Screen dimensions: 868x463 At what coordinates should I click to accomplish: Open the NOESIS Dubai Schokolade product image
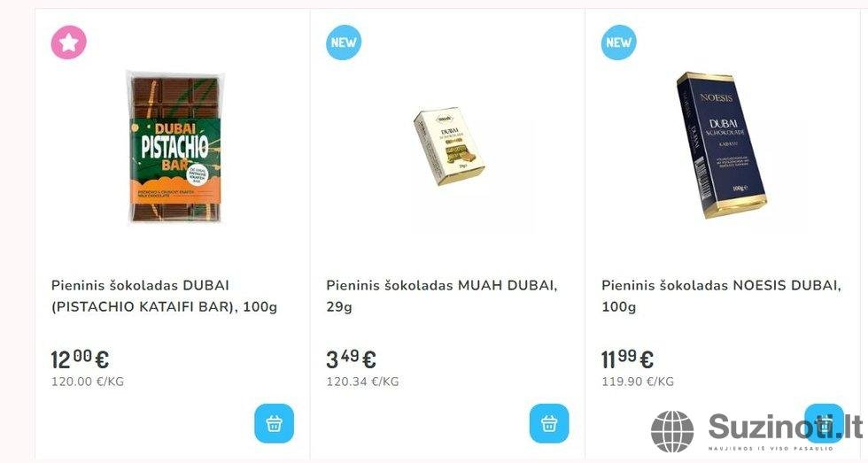(721, 145)
